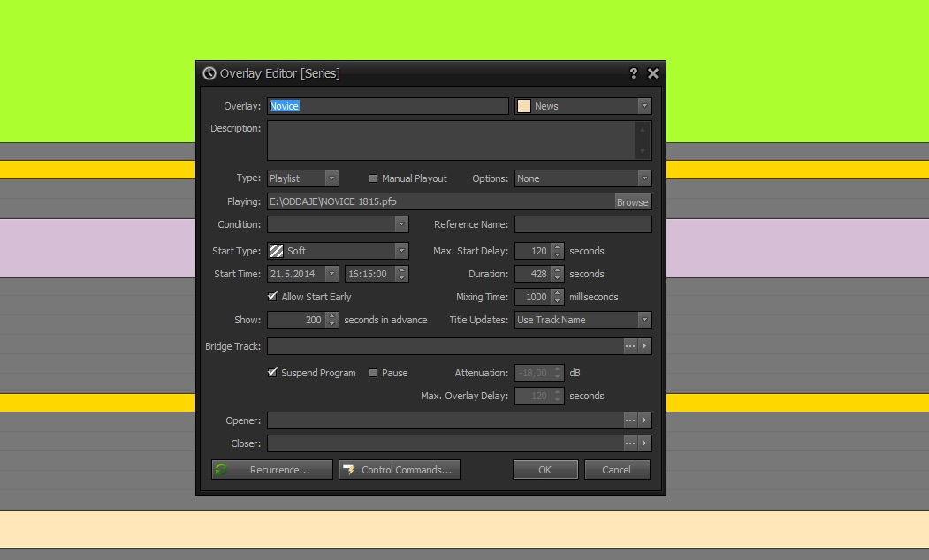Open the Condition dropdown
Screen dimensions: 929x560
click(x=401, y=224)
